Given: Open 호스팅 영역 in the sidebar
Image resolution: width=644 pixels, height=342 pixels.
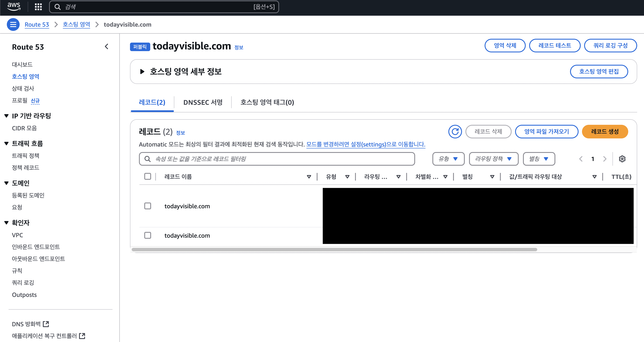Looking at the screenshot, I should 26,76.
